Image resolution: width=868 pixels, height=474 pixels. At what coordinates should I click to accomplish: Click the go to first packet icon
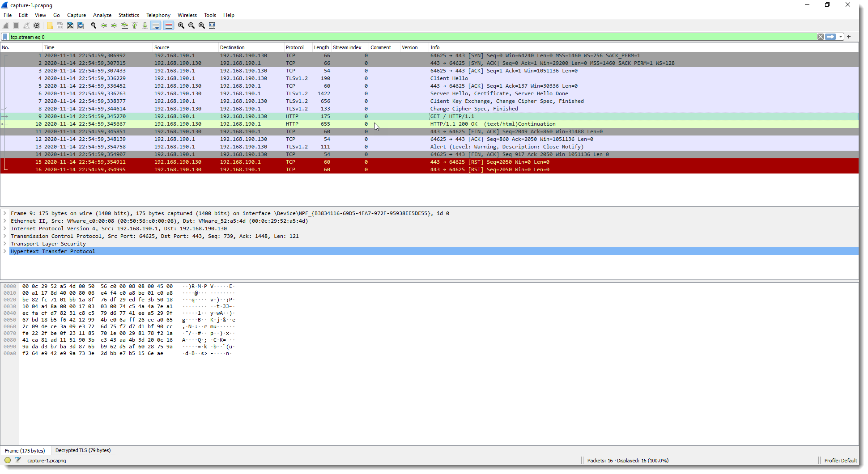click(x=135, y=25)
